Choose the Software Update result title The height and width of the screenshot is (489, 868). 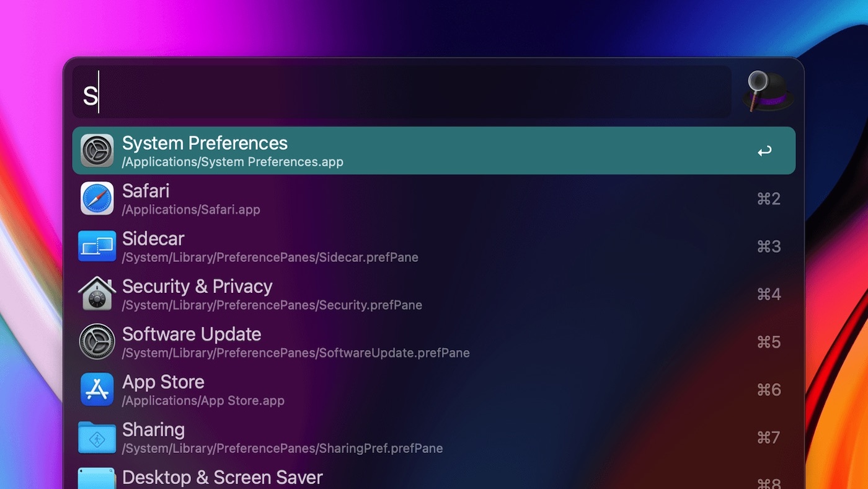(192, 334)
